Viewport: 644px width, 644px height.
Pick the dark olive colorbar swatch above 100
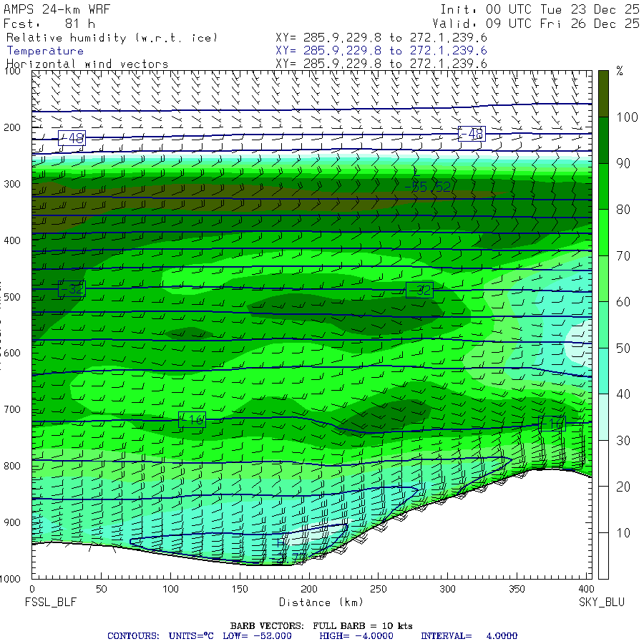point(603,94)
